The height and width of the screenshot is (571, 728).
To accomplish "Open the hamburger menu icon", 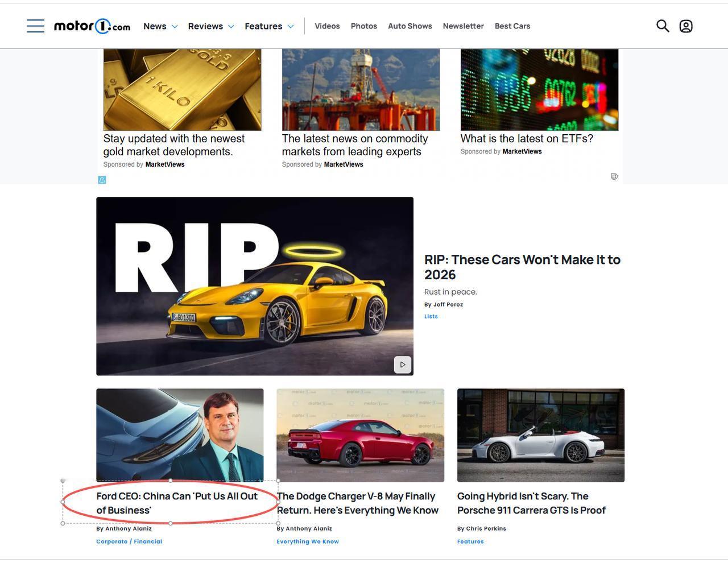I will click(35, 26).
